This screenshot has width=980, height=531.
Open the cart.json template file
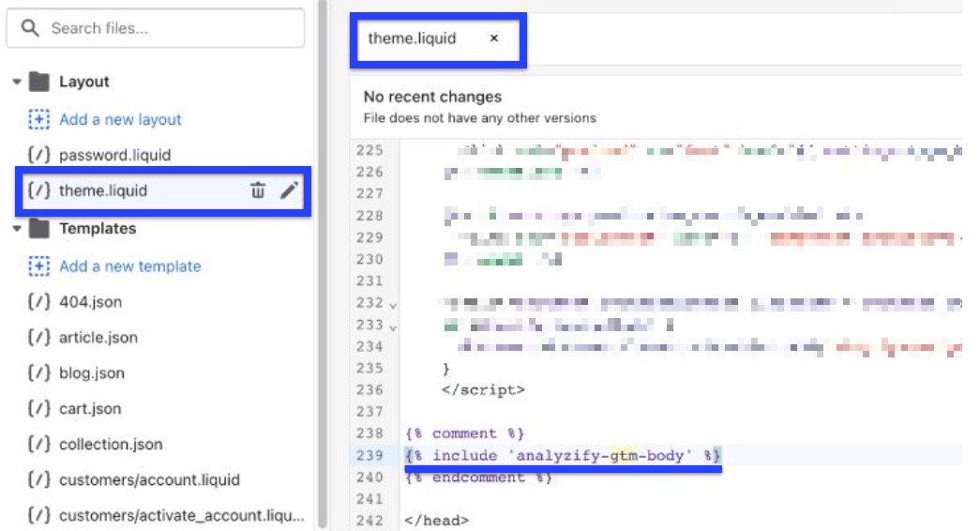tap(90, 408)
